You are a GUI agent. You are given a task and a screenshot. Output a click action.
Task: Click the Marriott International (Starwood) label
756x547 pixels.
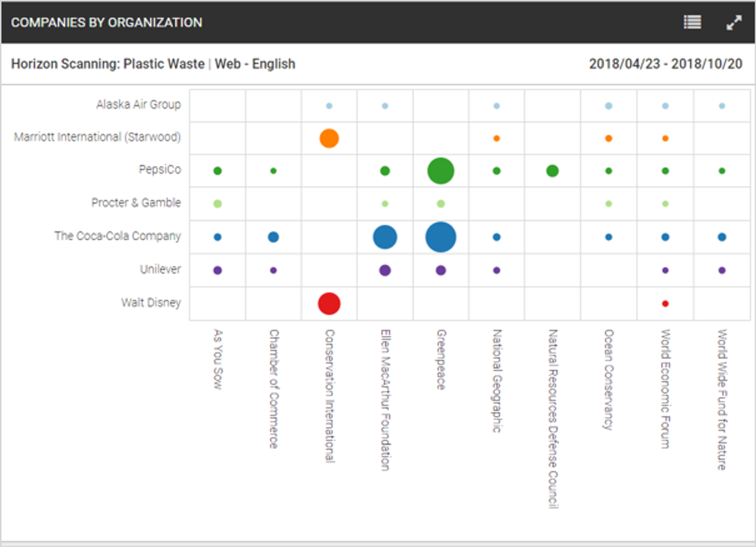(x=97, y=137)
